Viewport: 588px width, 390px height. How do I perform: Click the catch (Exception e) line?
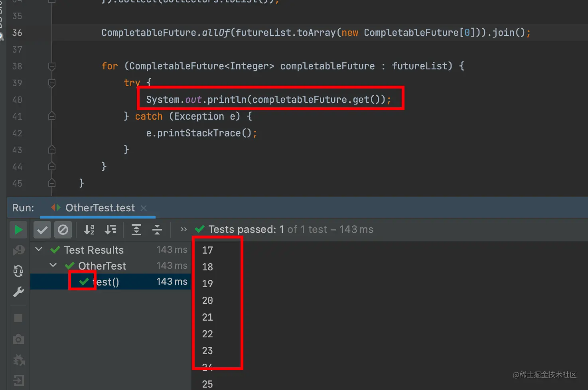pos(188,116)
